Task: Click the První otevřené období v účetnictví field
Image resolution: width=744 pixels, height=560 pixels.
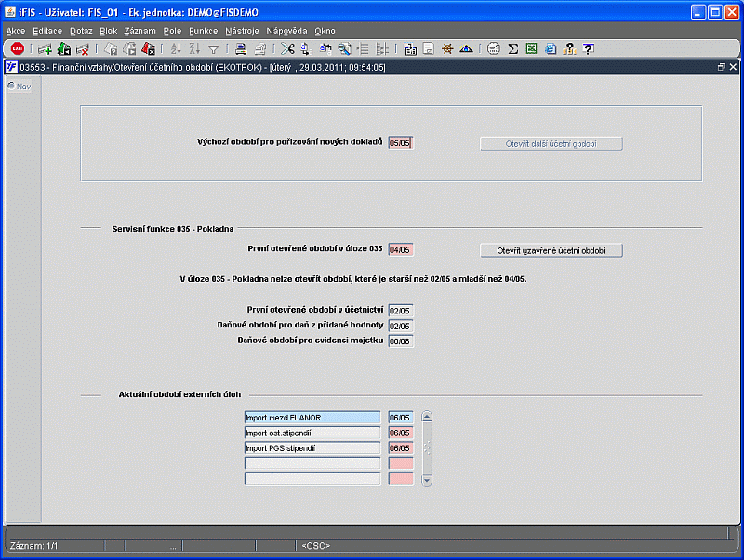Action: (401, 311)
